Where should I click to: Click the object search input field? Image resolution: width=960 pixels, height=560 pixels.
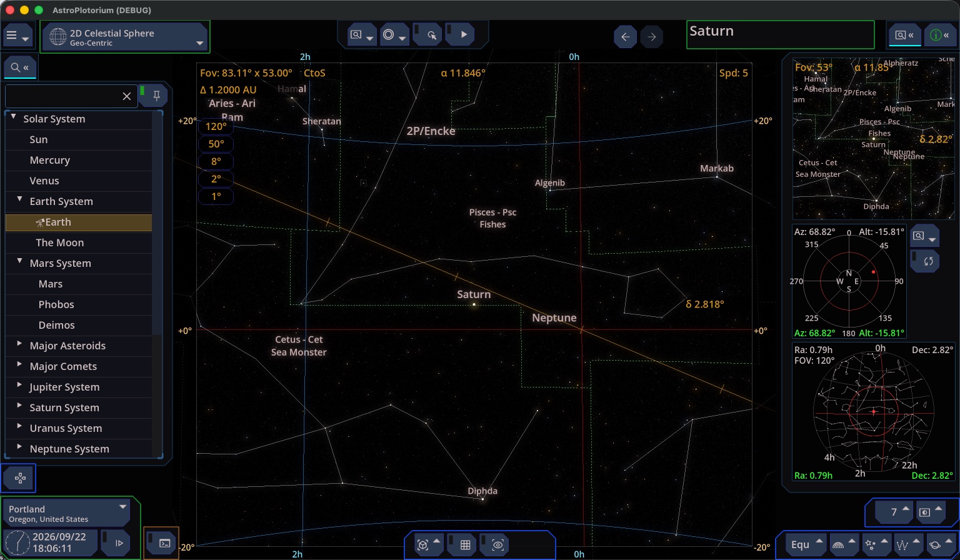tap(62, 96)
